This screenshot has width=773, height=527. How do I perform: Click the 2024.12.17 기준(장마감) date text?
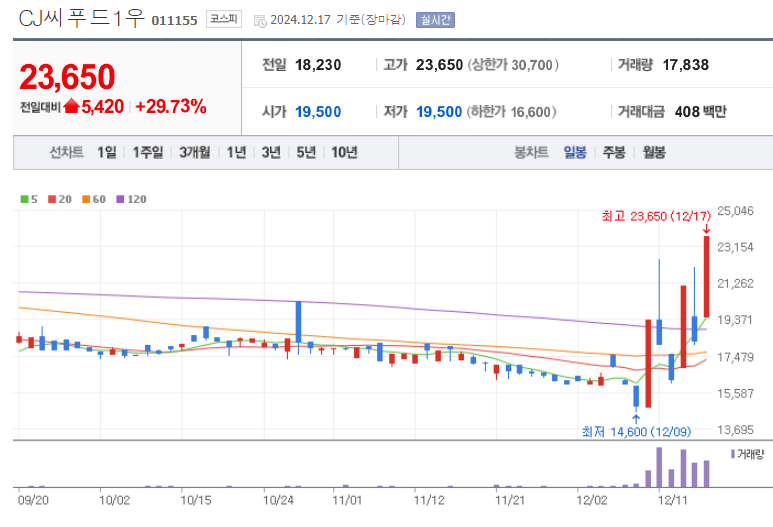[x=338, y=20]
